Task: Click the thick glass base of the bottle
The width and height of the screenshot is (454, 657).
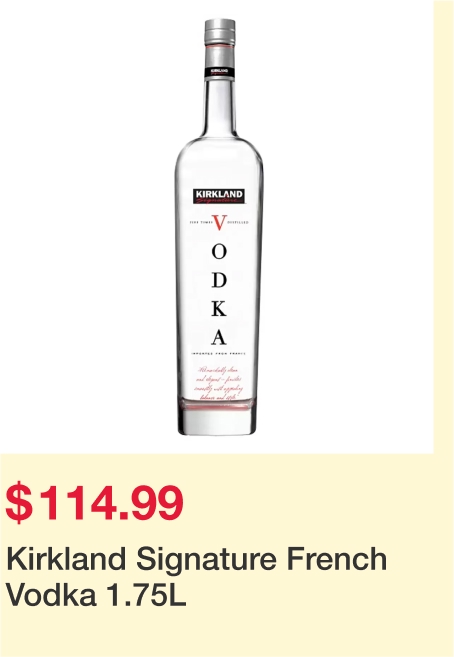Action: (x=217, y=420)
